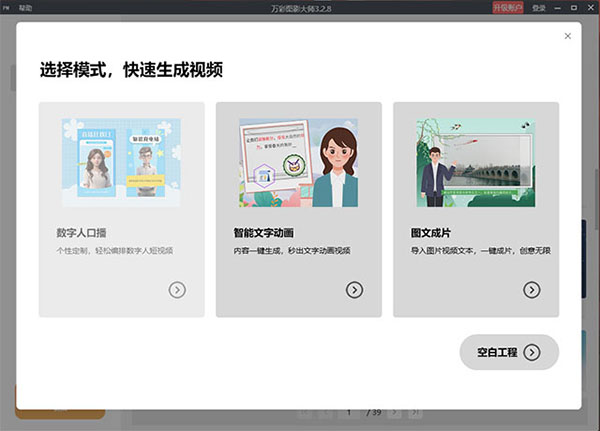
Task: Click the 登录 login link
Action: [x=539, y=8]
